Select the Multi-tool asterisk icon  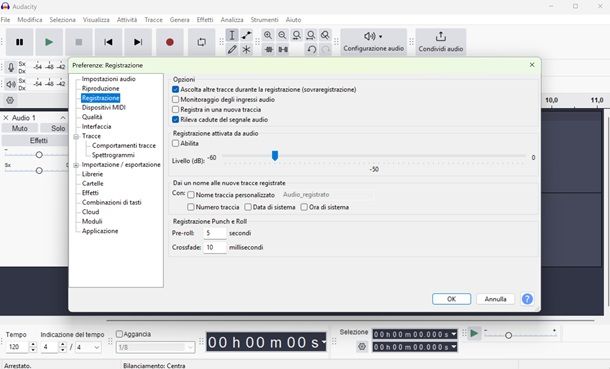coord(246,49)
